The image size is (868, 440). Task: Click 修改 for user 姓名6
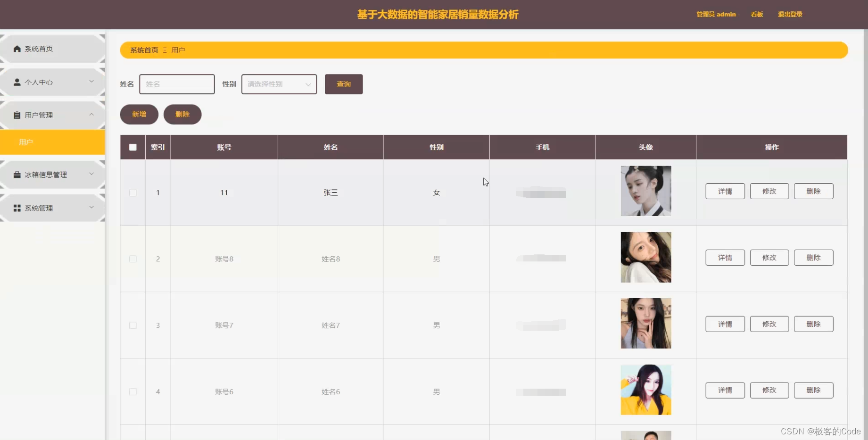pyautogui.click(x=769, y=390)
